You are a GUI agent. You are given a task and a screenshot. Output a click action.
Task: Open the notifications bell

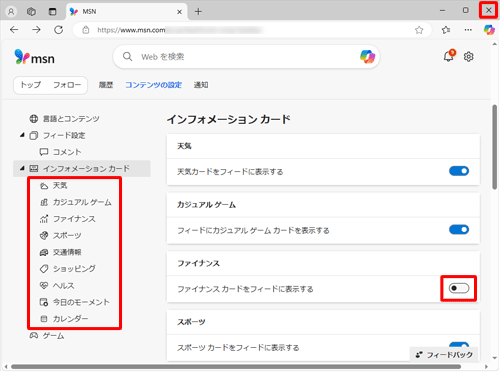pyautogui.click(x=449, y=56)
